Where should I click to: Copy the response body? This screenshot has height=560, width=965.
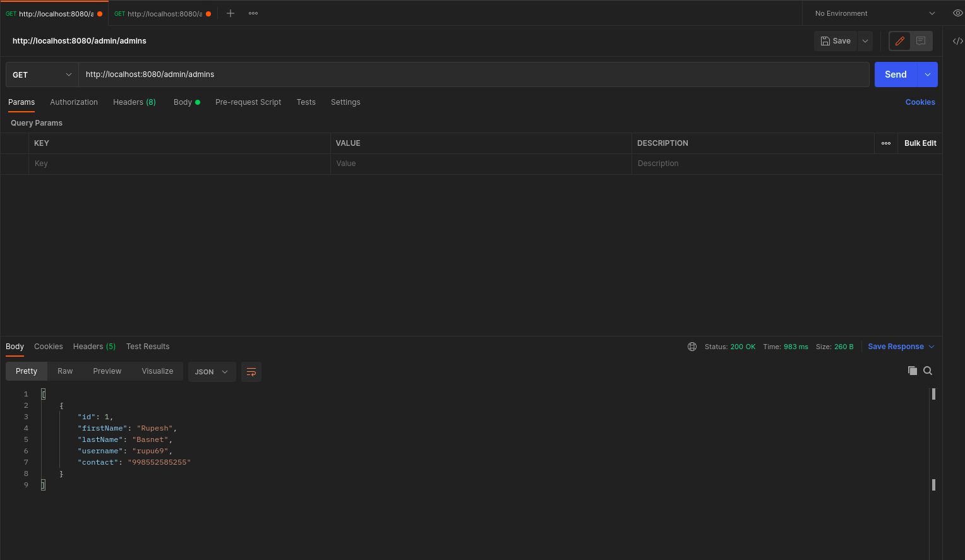point(912,371)
